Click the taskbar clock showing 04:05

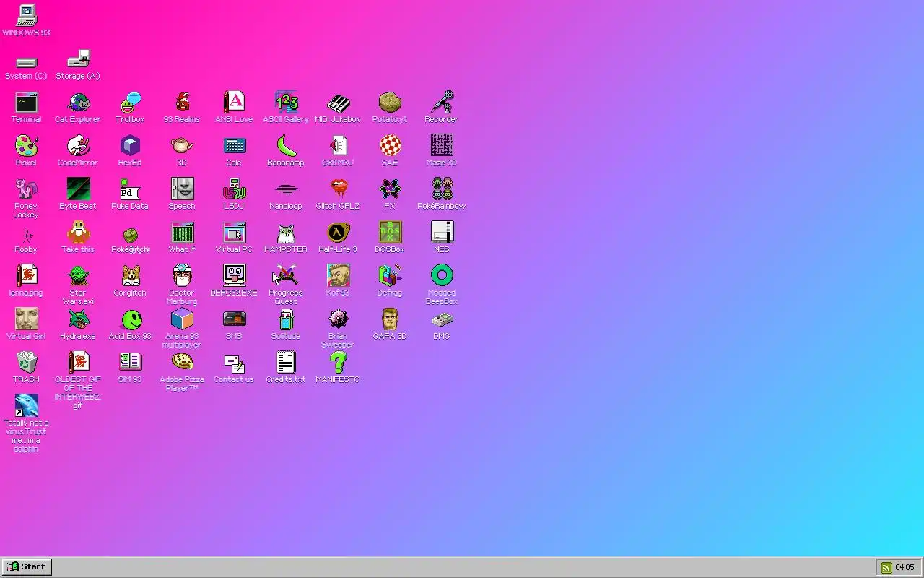(905, 568)
